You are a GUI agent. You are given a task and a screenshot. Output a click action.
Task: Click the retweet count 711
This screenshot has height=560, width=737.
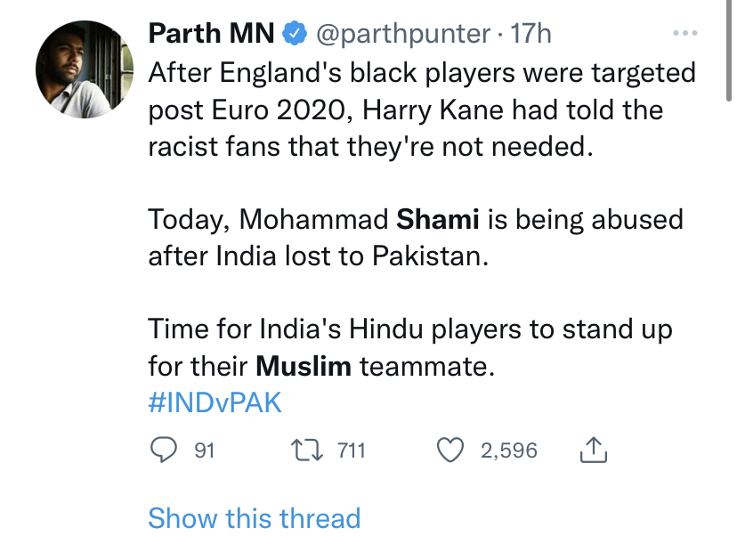click(352, 450)
